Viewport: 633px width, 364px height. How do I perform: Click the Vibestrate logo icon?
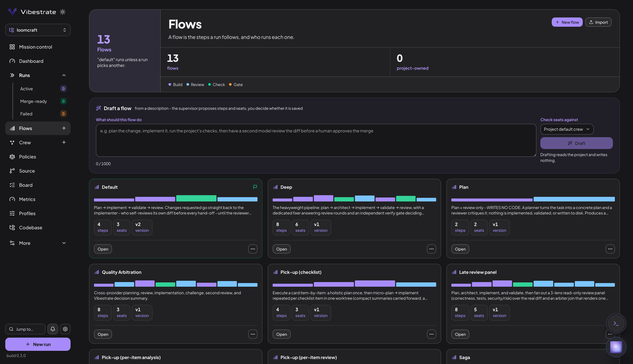coord(13,12)
